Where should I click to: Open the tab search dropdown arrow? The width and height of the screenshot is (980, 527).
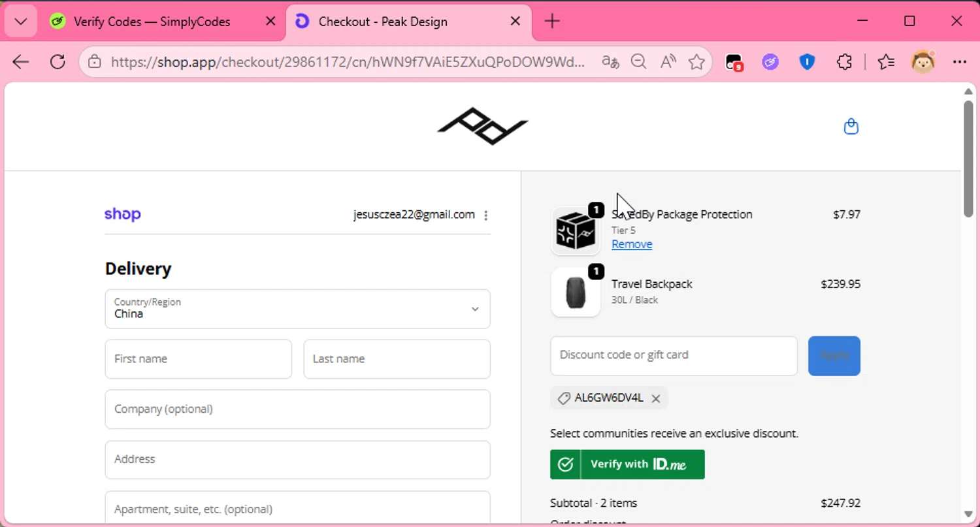20,22
